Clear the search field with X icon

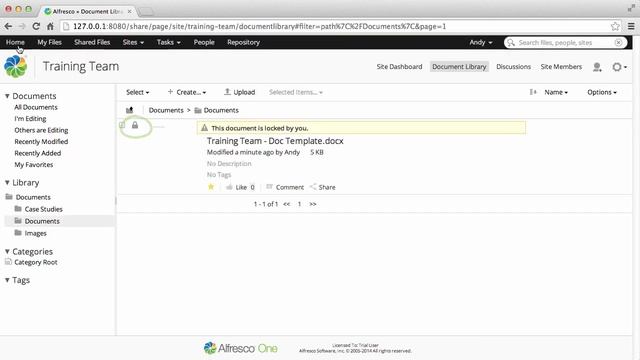(x=618, y=42)
